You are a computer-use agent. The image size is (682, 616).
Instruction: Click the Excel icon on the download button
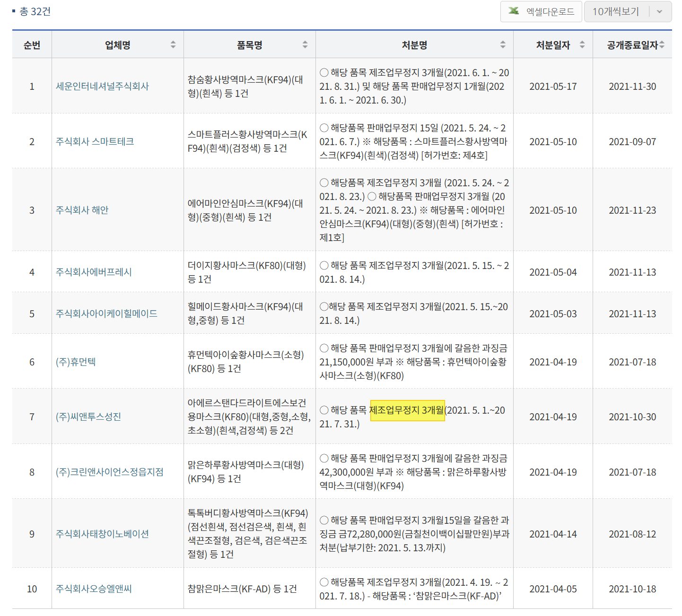tap(514, 11)
